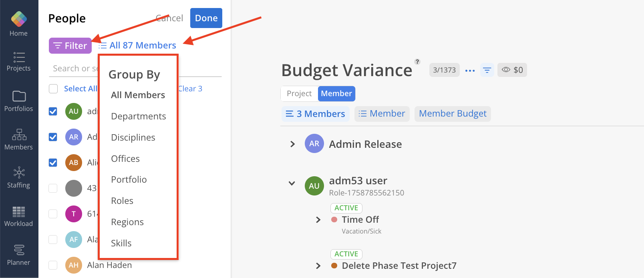Check the Select All checkbox
This screenshot has height=278, width=644.
tap(53, 89)
